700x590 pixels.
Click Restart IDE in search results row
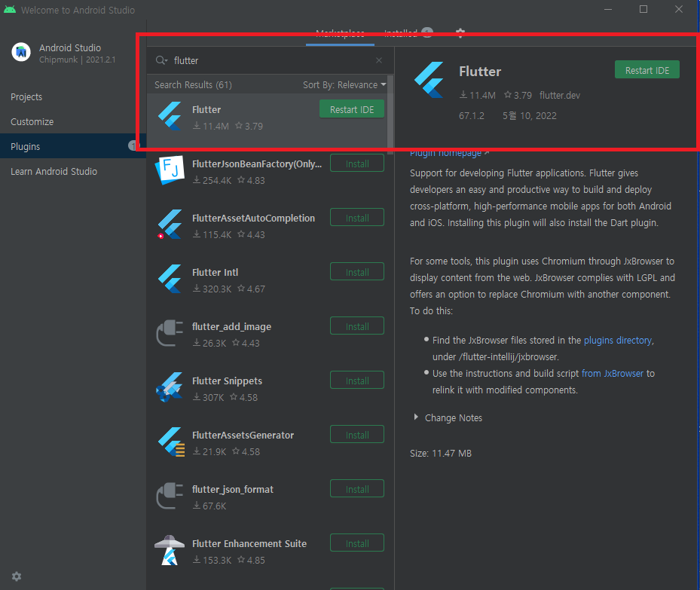[352, 109]
